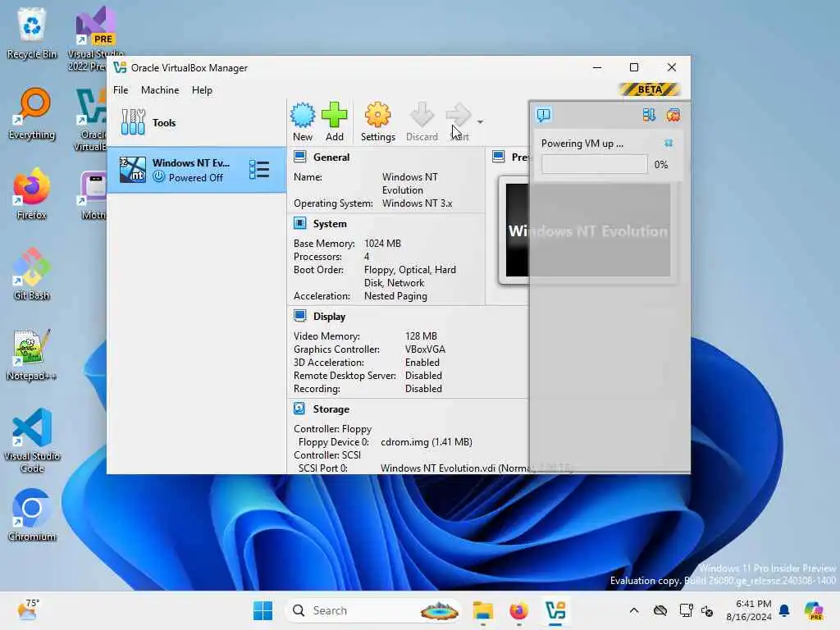Open the Git Bash desktop shortcut
Screen dimensions: 840x630
[32, 274]
